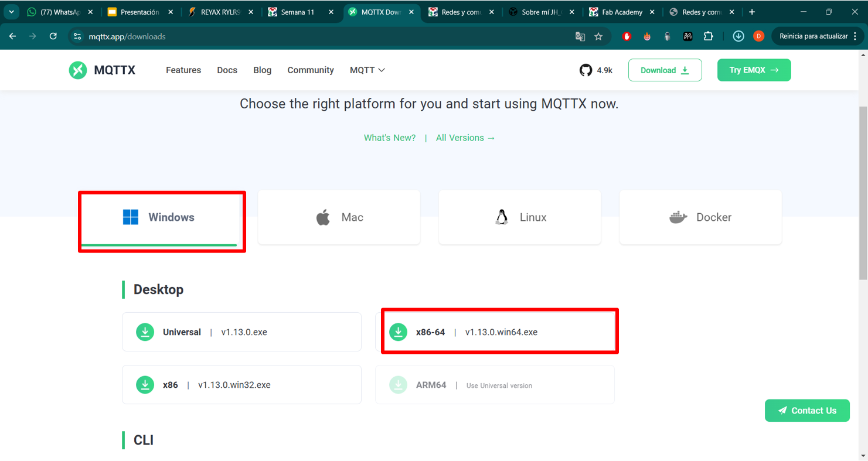Open Docs in the navbar

pyautogui.click(x=227, y=70)
